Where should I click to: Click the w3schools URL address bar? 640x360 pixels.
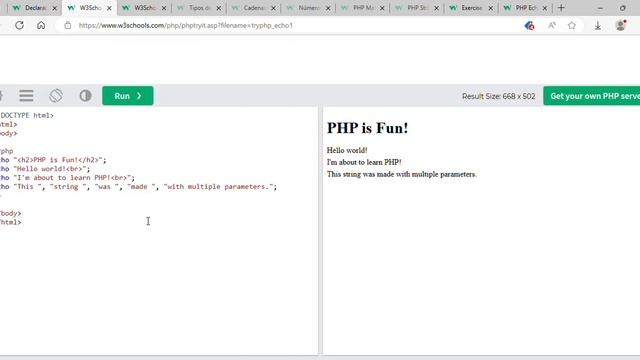[x=186, y=25]
